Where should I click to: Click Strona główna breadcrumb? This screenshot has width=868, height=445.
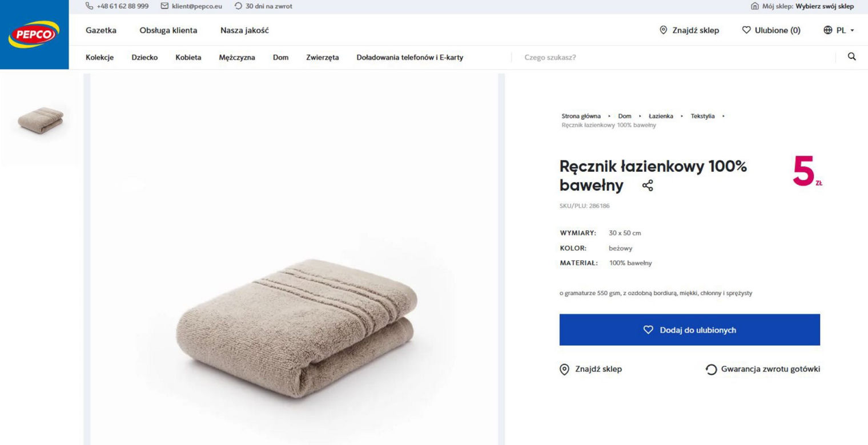coord(581,116)
